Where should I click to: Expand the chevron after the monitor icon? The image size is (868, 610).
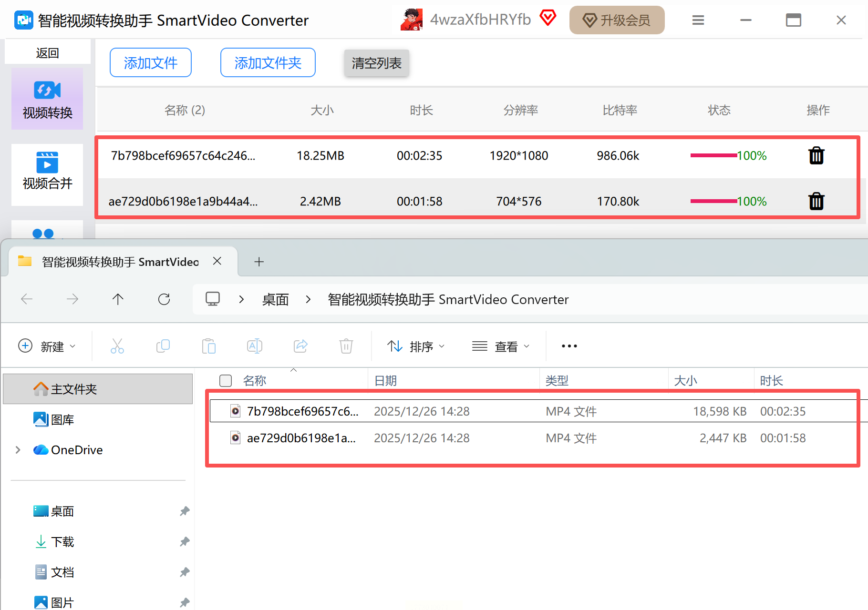[x=241, y=299]
